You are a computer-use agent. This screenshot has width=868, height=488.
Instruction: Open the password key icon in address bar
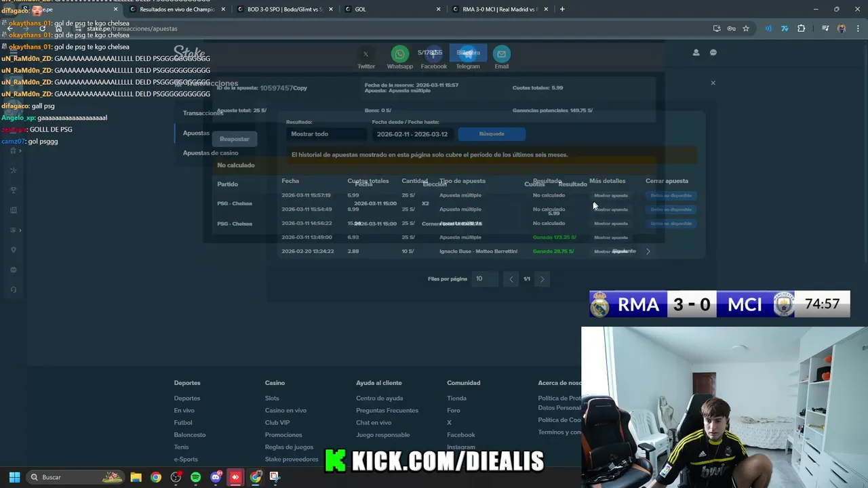(x=731, y=28)
